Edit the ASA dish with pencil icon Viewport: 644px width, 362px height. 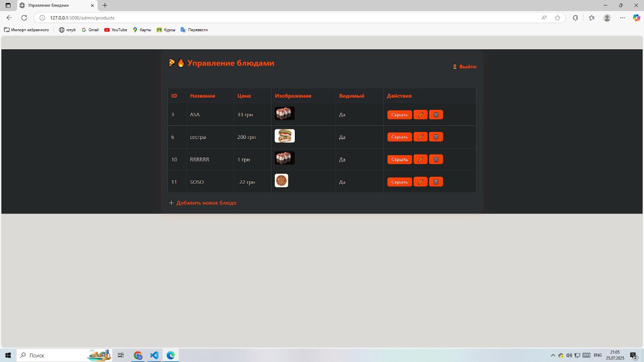[x=420, y=115]
